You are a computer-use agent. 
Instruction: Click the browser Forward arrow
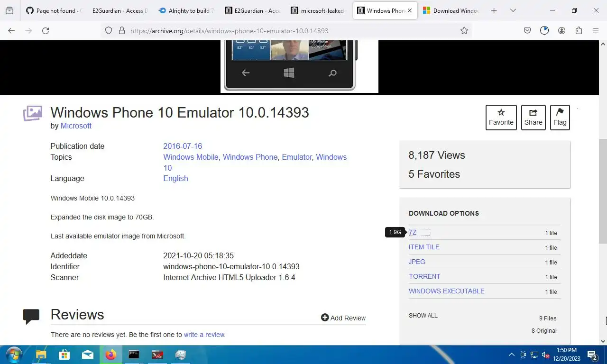click(x=28, y=30)
